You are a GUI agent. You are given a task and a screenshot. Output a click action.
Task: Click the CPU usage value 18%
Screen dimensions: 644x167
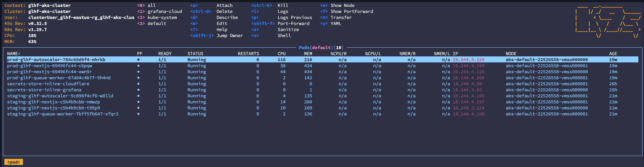32,35
